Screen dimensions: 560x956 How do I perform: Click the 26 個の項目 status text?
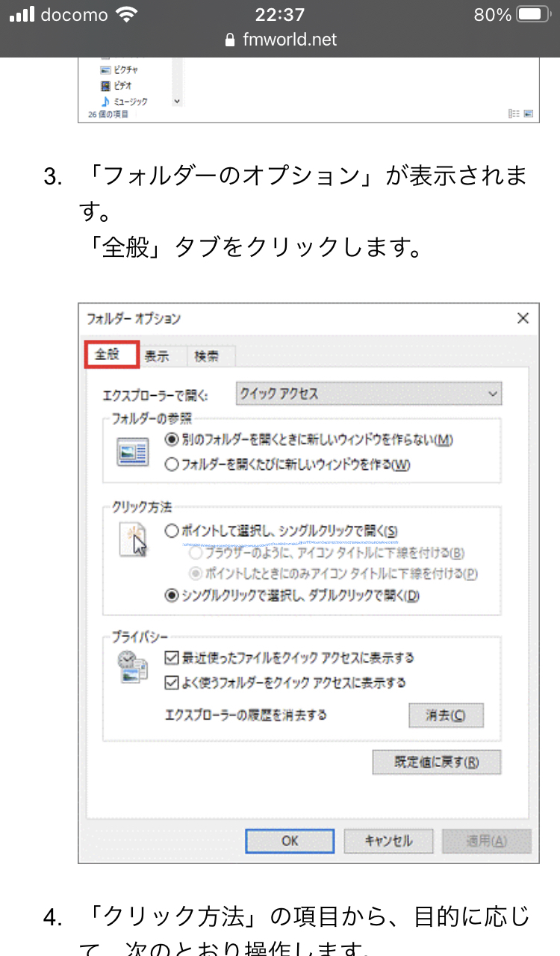108,114
